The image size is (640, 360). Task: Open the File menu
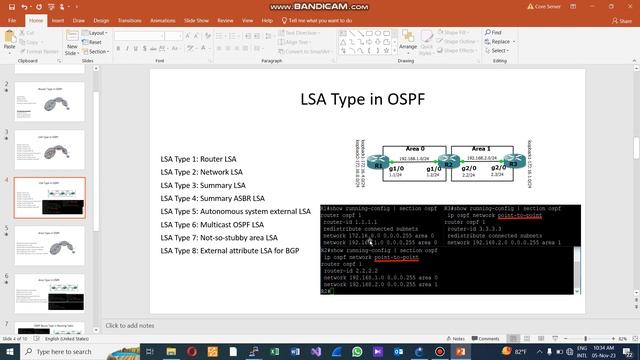pos(12,20)
